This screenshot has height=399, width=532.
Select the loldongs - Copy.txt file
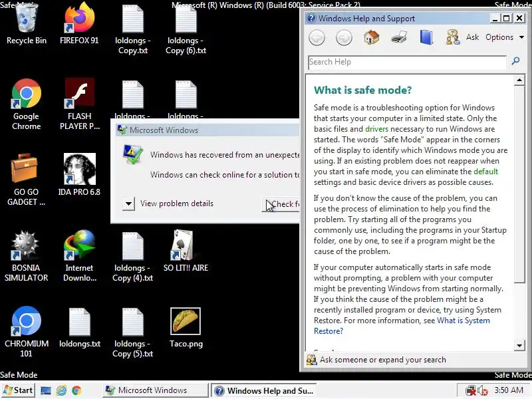(x=132, y=29)
